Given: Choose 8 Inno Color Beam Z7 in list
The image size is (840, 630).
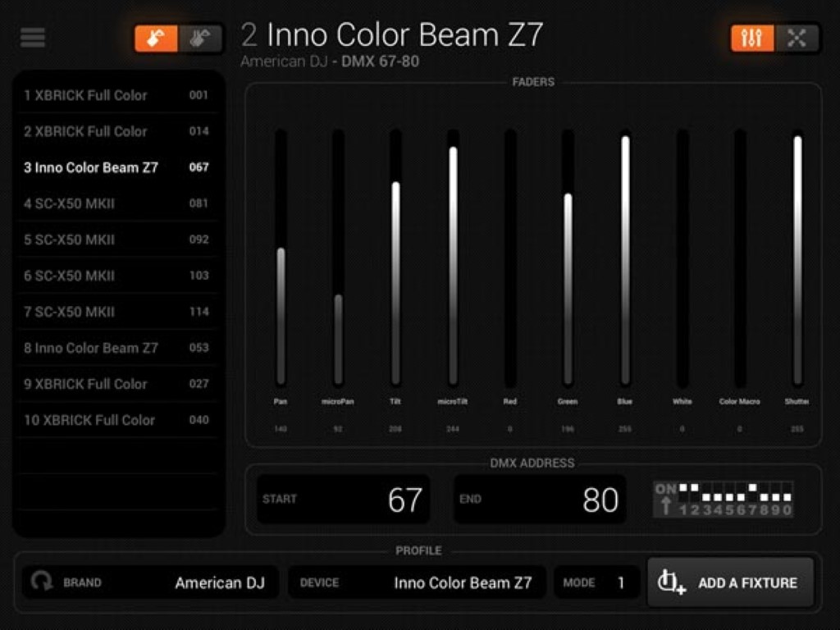Looking at the screenshot, I should (116, 348).
